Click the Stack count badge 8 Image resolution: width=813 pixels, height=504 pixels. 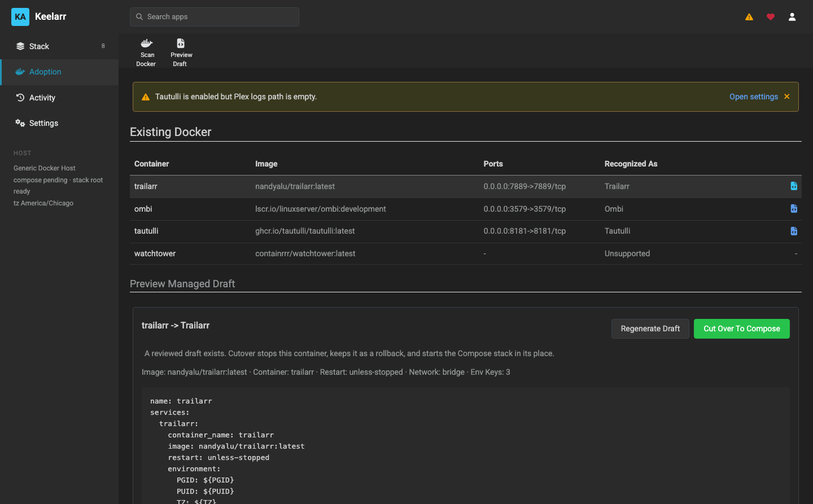[x=103, y=46]
